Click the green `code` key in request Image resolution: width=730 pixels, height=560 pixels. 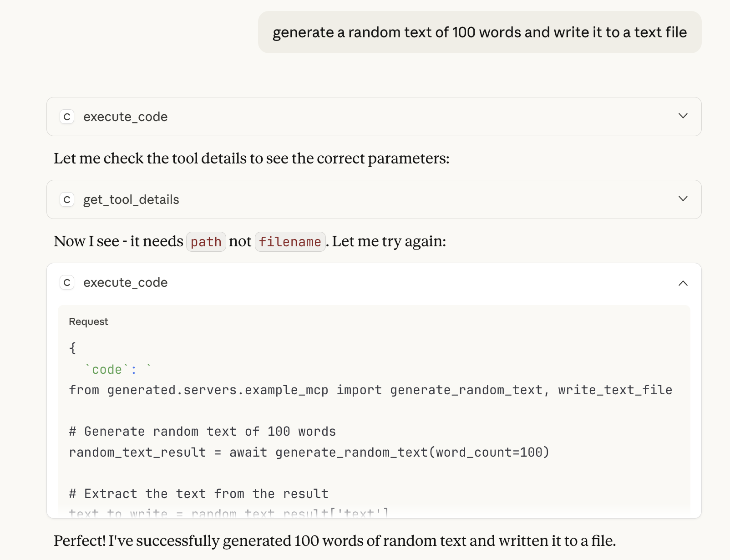(x=107, y=370)
